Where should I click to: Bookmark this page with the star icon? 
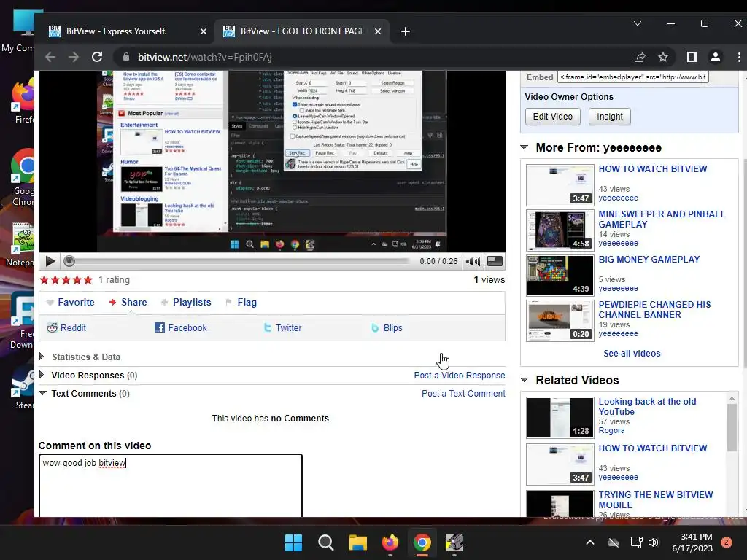coord(663,57)
